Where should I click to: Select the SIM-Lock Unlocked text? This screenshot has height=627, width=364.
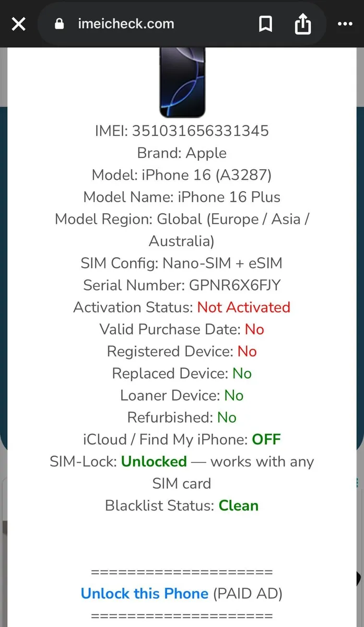click(154, 461)
